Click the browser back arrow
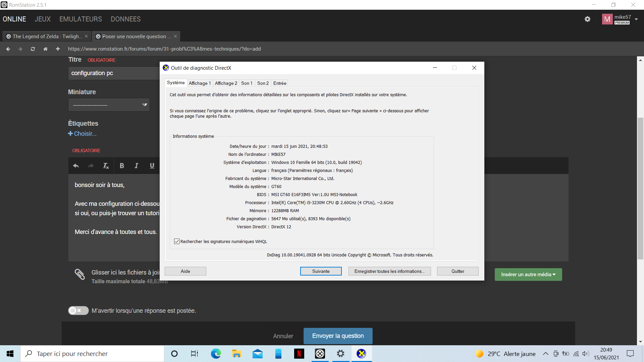This screenshot has height=362, width=644. [8, 49]
